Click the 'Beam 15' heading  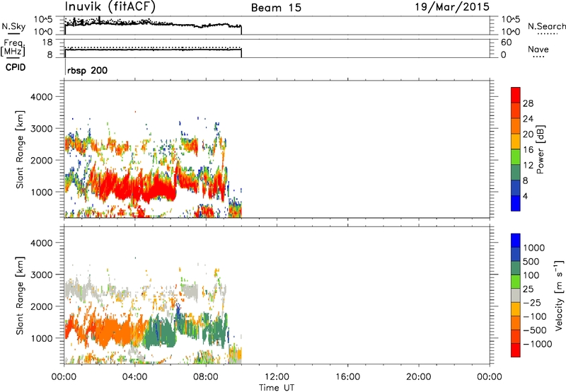tap(276, 8)
